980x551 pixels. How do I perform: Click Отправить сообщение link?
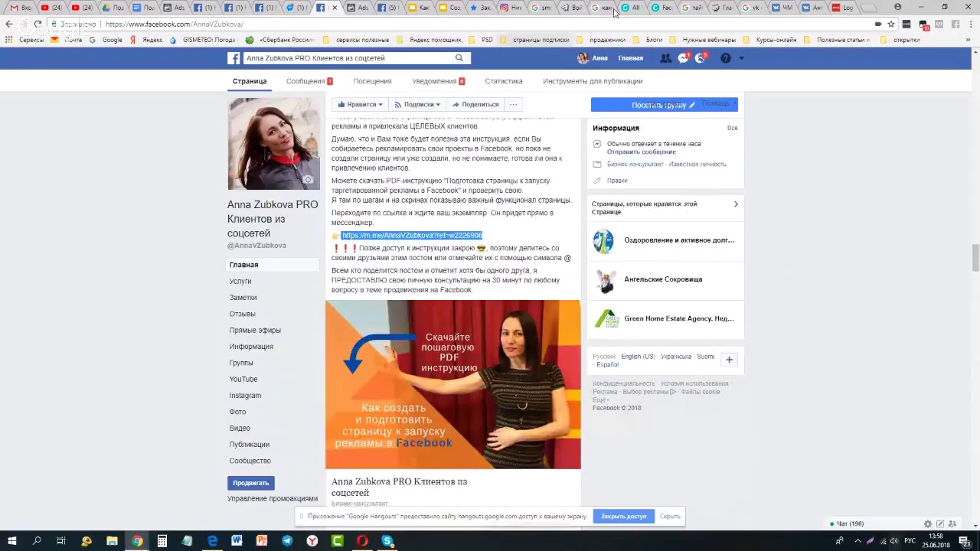pos(642,152)
